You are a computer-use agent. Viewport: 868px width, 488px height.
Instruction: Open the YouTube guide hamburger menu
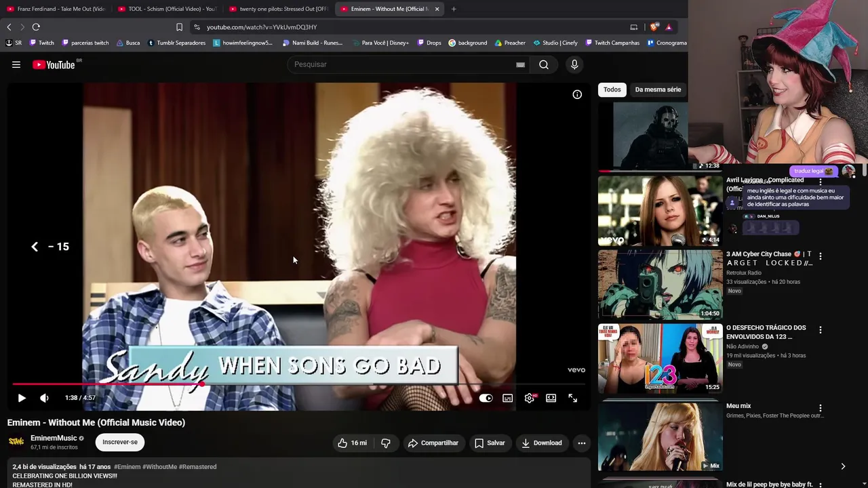(16, 64)
